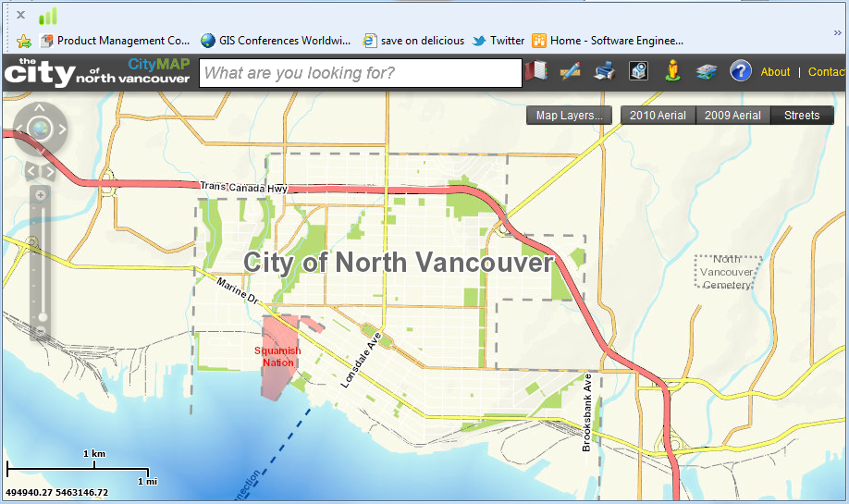Click the City of North Vancouver map title

399,263
